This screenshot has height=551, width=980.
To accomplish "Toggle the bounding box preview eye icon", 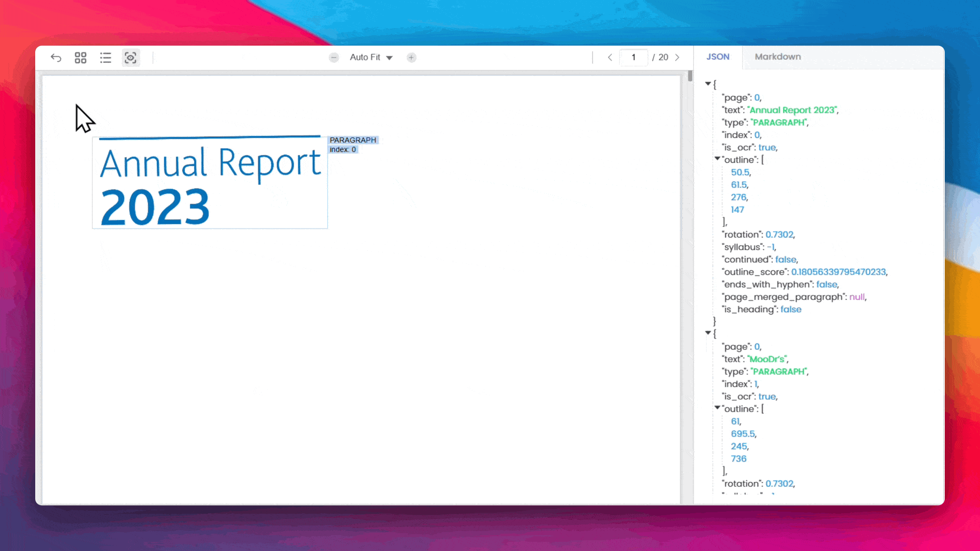I will click(x=131, y=58).
